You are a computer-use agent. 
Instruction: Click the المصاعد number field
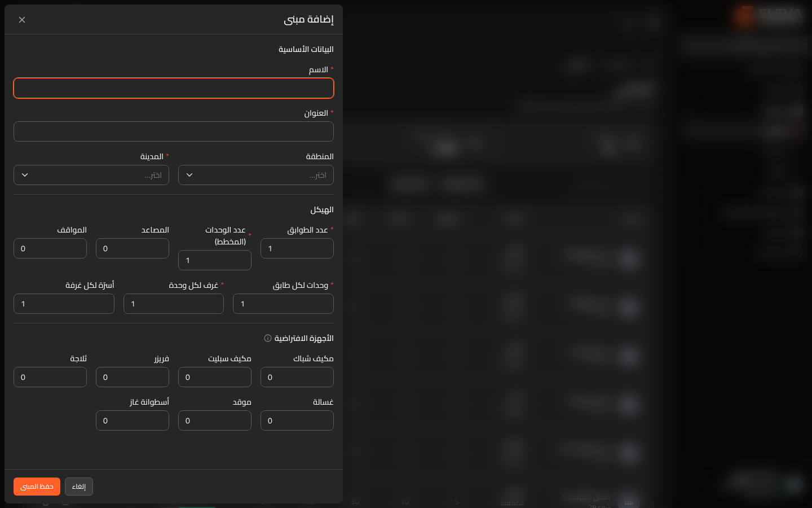pyautogui.click(x=133, y=248)
